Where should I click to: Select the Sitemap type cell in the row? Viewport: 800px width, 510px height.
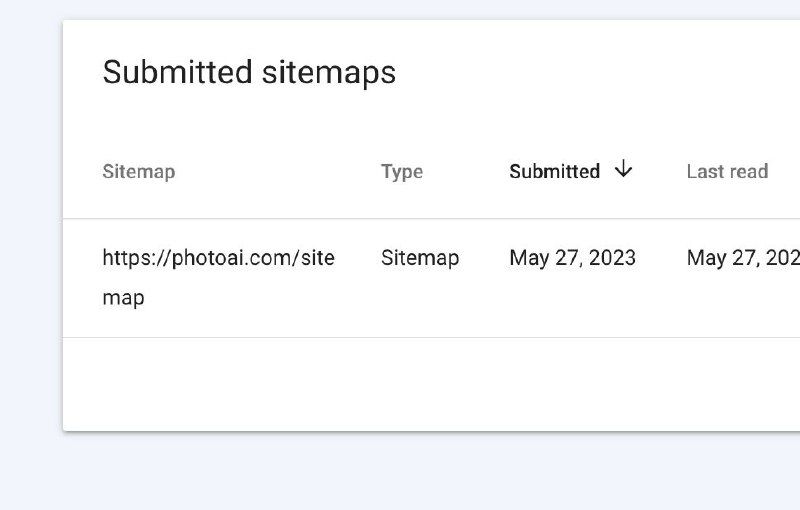(420, 258)
